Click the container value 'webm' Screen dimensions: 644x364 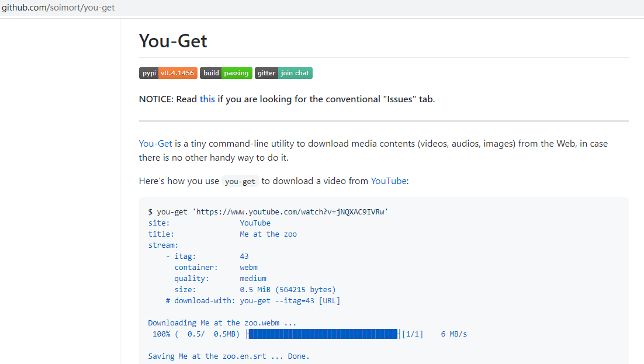click(248, 268)
